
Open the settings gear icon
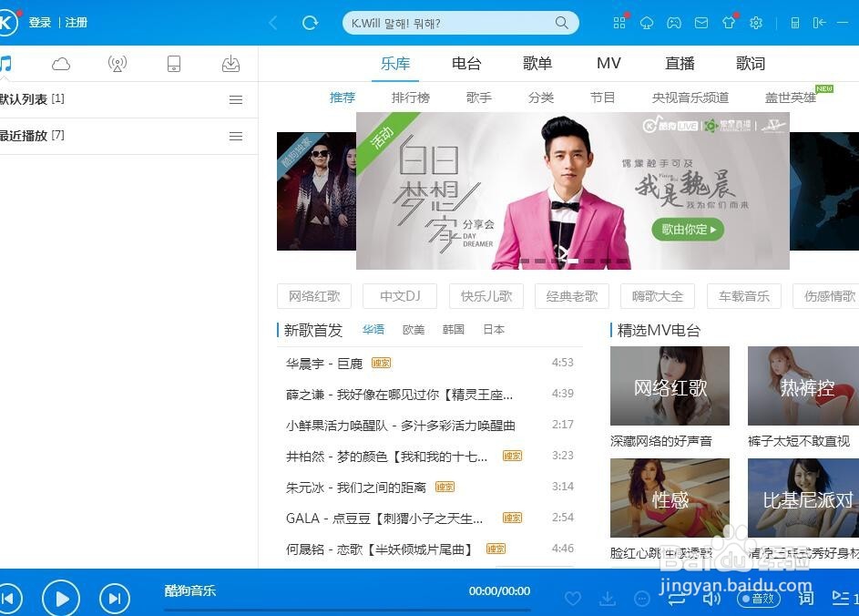pos(756,23)
